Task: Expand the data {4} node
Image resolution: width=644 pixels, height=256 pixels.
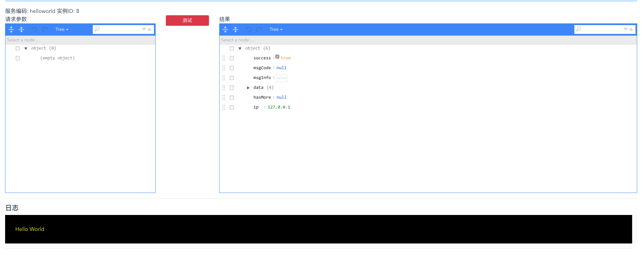Action: pos(248,88)
